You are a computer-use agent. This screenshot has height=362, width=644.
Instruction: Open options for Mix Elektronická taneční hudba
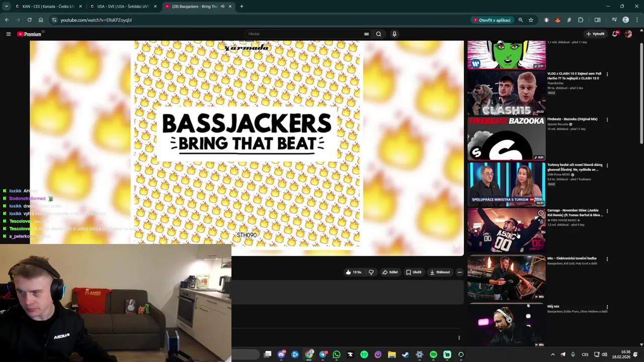point(607,259)
